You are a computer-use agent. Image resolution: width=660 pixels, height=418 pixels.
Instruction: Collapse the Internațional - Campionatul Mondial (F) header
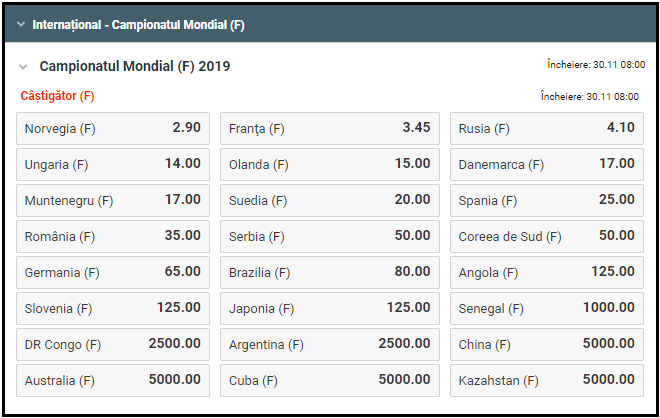(x=21, y=24)
